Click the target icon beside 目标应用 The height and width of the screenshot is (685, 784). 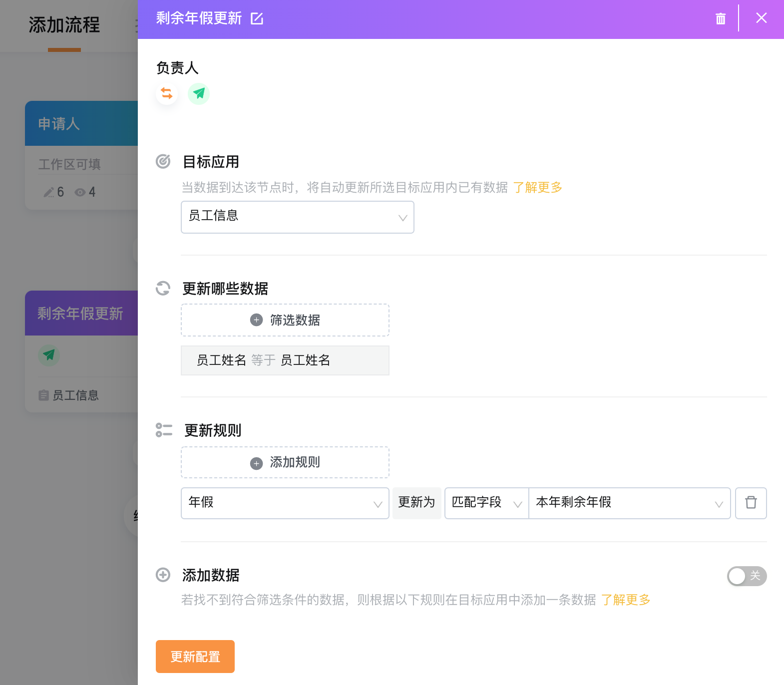[163, 161]
